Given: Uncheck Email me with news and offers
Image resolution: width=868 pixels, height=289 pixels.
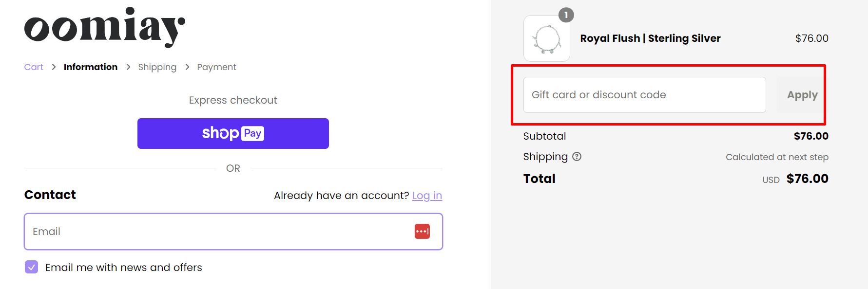Looking at the screenshot, I should tap(32, 267).
